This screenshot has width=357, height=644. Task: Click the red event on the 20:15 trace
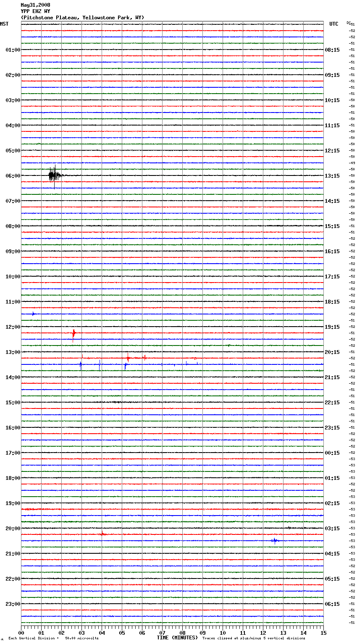102,534
